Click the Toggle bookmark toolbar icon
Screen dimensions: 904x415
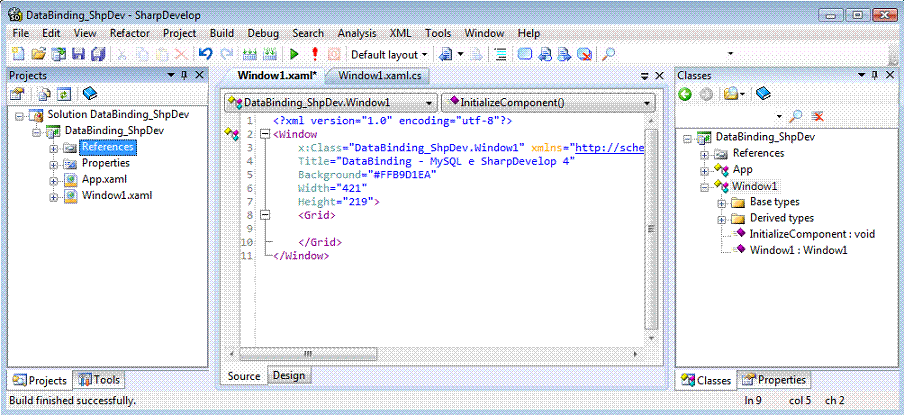click(x=524, y=54)
